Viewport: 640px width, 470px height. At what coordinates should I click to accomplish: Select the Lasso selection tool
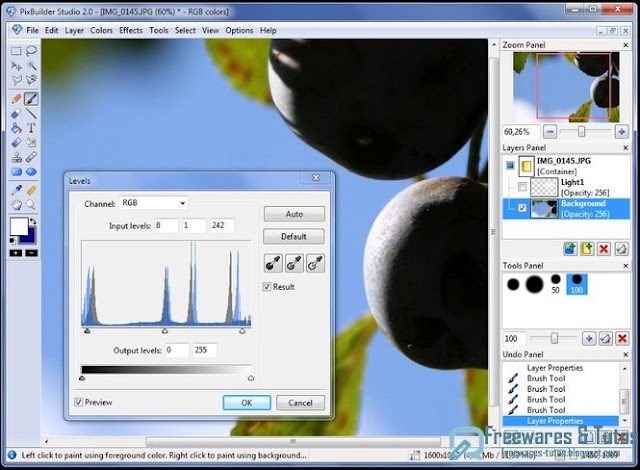(x=31, y=51)
